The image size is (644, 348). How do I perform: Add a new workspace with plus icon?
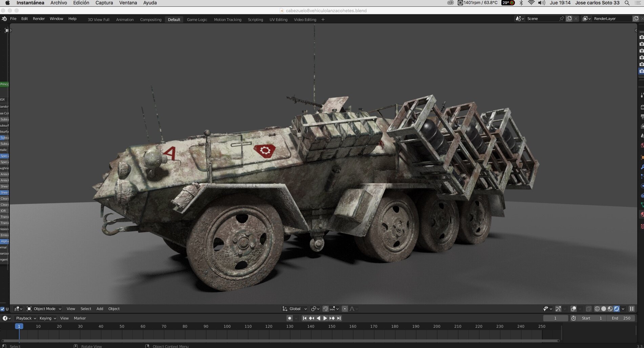click(323, 20)
